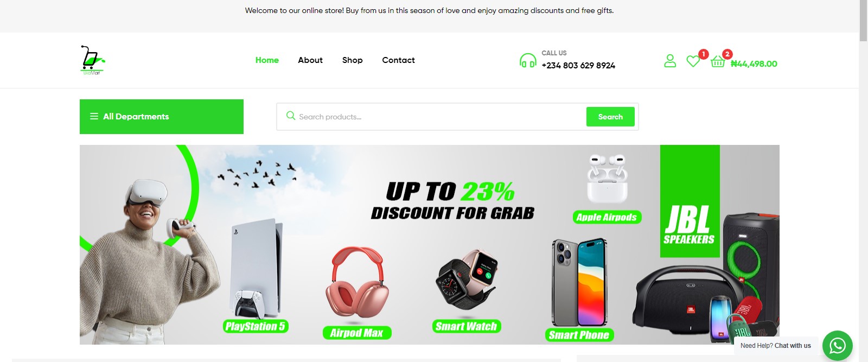The width and height of the screenshot is (868, 362).
Task: Open the wishlist heart icon
Action: 693,61
